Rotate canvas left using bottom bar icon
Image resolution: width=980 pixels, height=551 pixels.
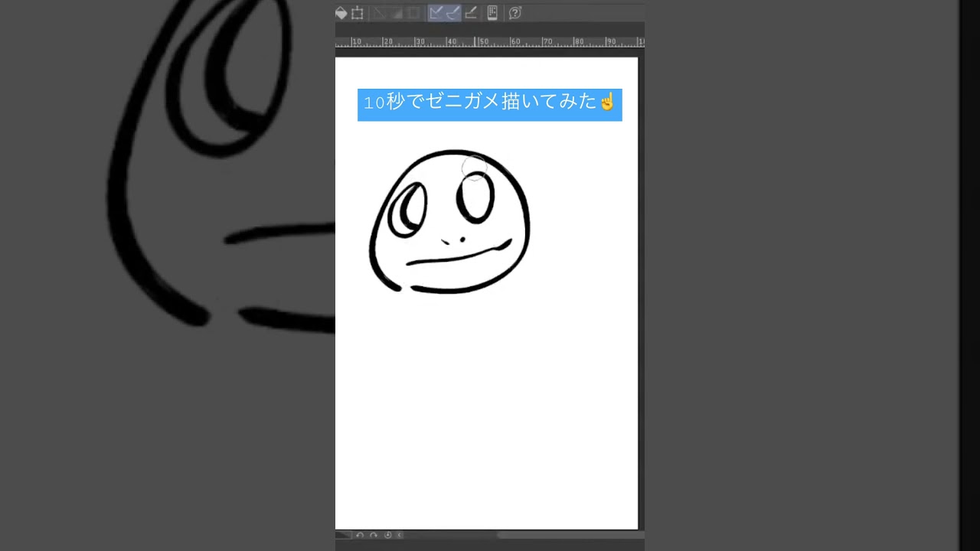click(360, 536)
